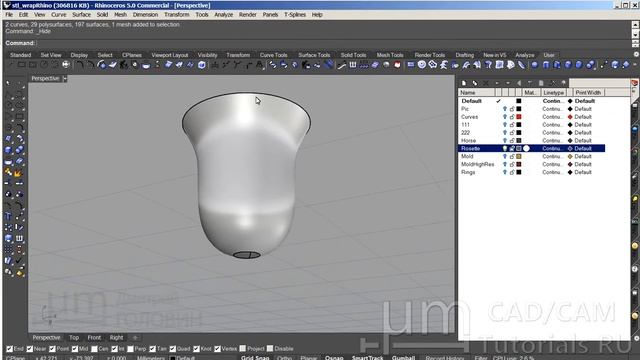Click the delete layer X icon
Image resolution: width=640 pixels, height=360 pixels.
pos(486,83)
